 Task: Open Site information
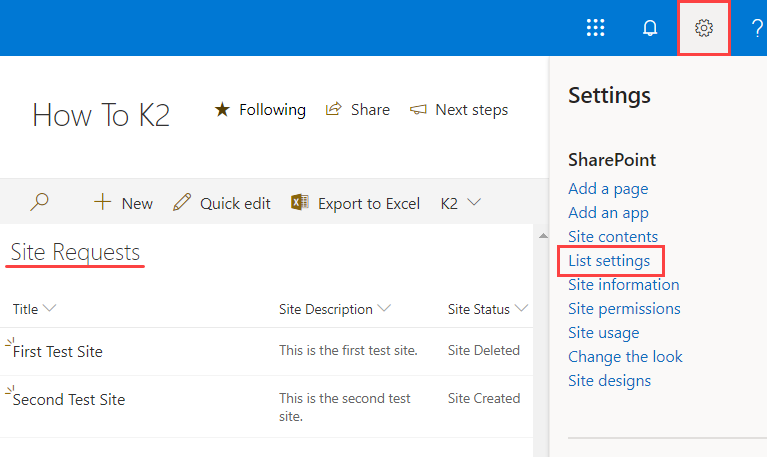pos(624,285)
